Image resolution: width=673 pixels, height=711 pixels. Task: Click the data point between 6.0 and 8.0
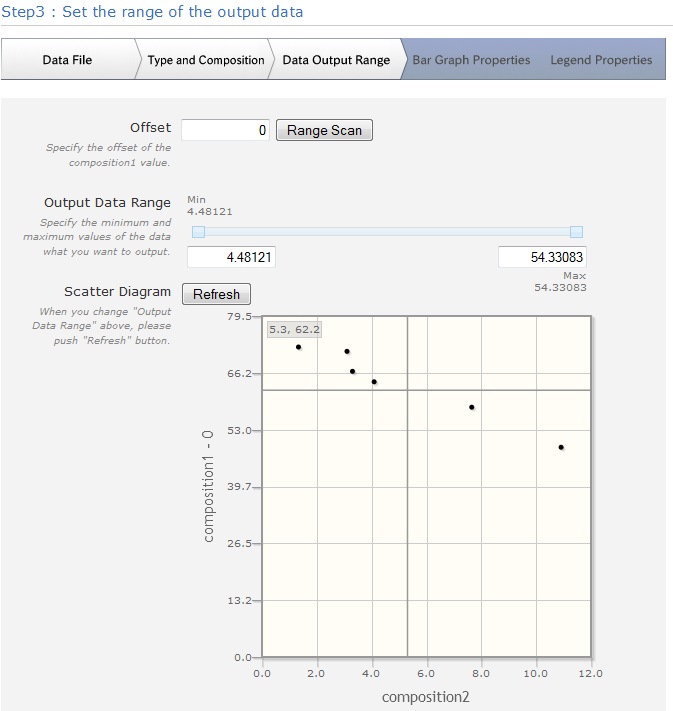(x=471, y=407)
